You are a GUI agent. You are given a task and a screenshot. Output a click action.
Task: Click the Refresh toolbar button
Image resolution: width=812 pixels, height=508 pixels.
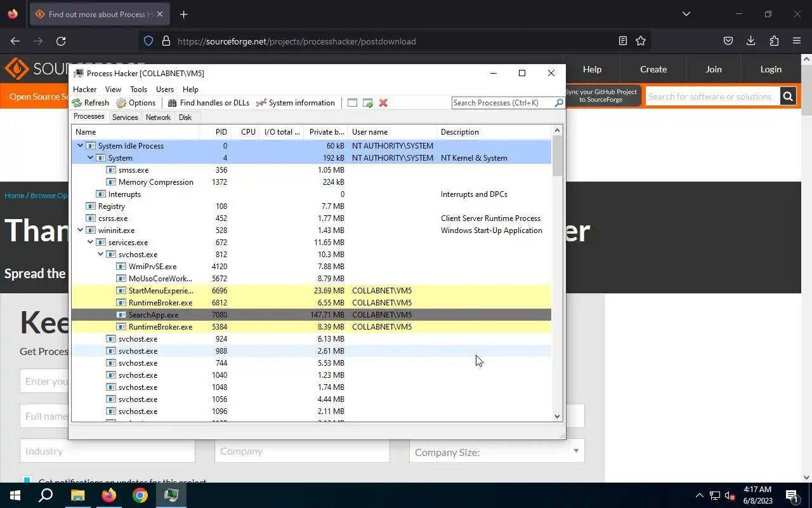(x=91, y=103)
